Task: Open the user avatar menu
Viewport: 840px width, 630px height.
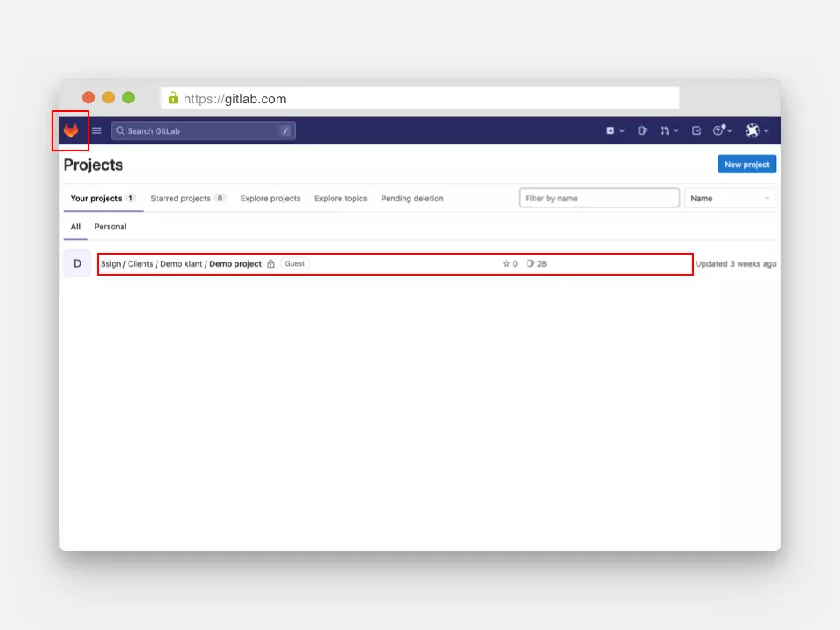Action: pyautogui.click(x=757, y=130)
